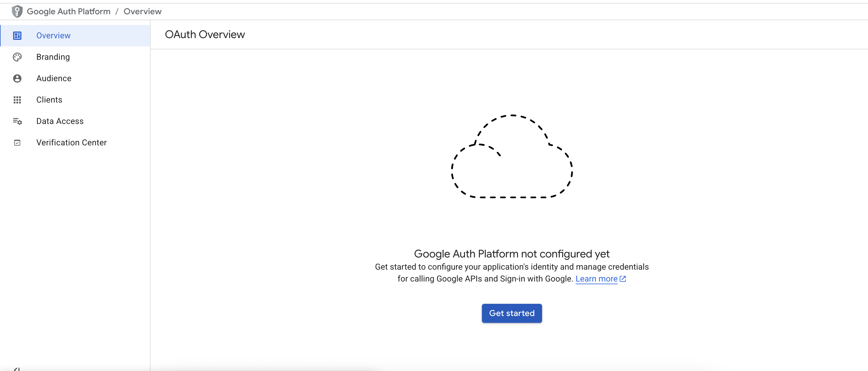Click the Data Access settings-list icon
This screenshot has width=868, height=371.
point(17,121)
